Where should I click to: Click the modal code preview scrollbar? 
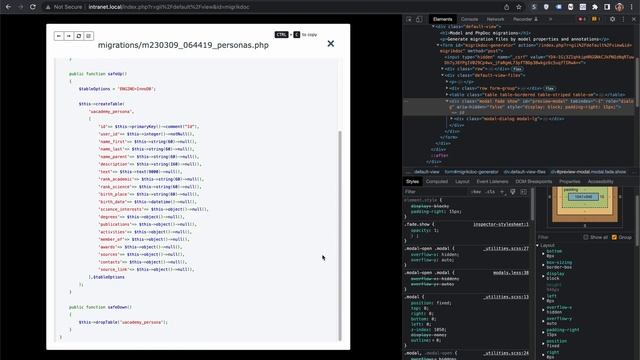click(x=340, y=235)
